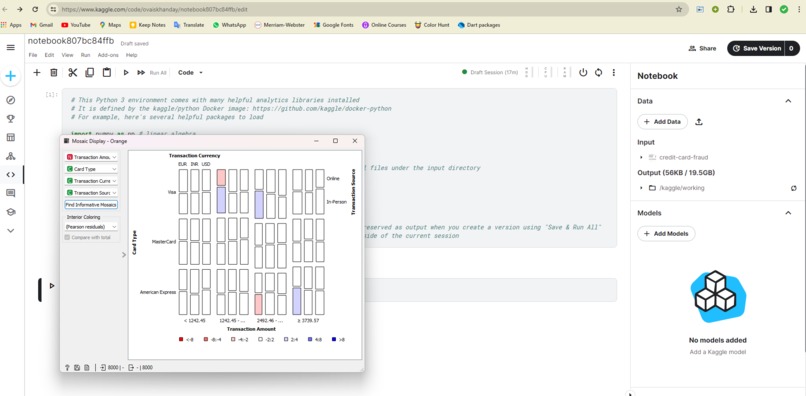Screen dimensions: 806x396
Task: Paste the cell with clipboard icon
Action: pyautogui.click(x=106, y=73)
